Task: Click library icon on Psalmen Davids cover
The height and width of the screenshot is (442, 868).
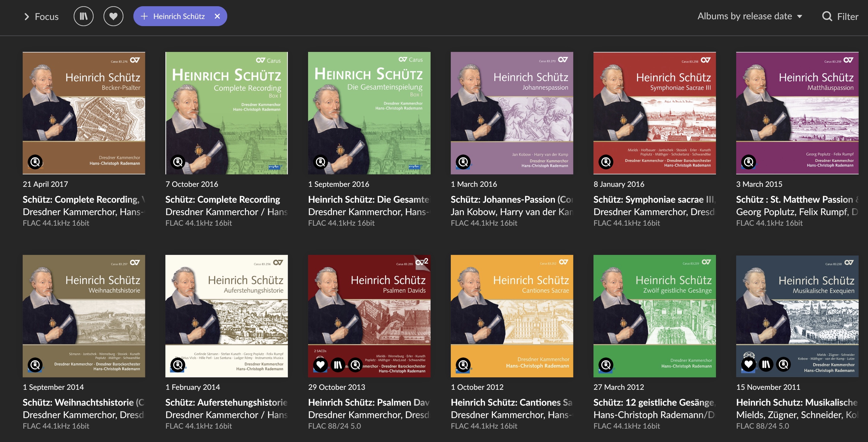Action: tap(338, 365)
